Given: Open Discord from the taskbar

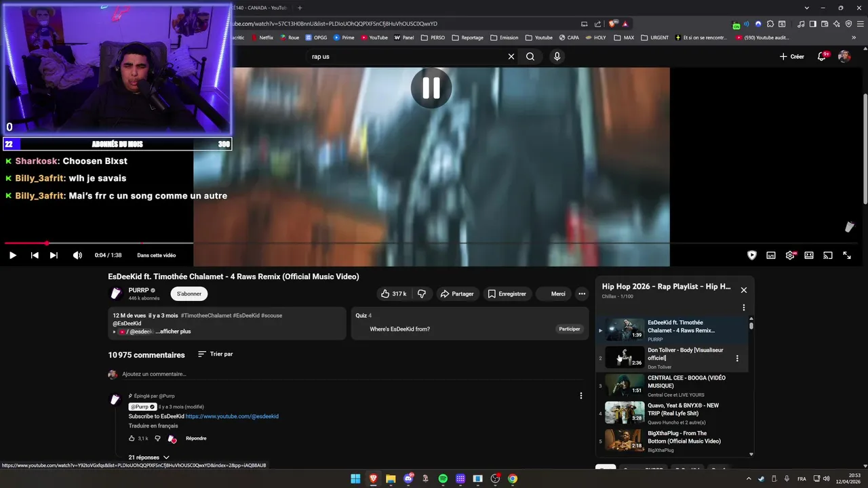Looking at the screenshot, I should coord(408,479).
